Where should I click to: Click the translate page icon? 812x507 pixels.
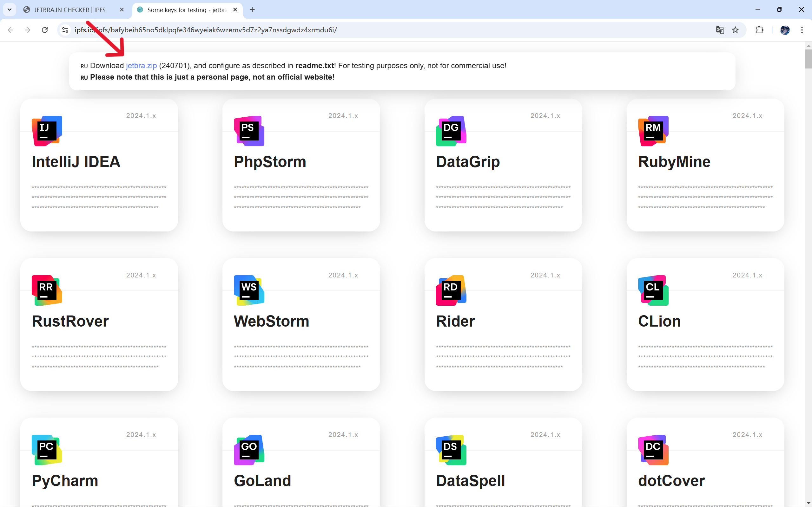(x=720, y=30)
